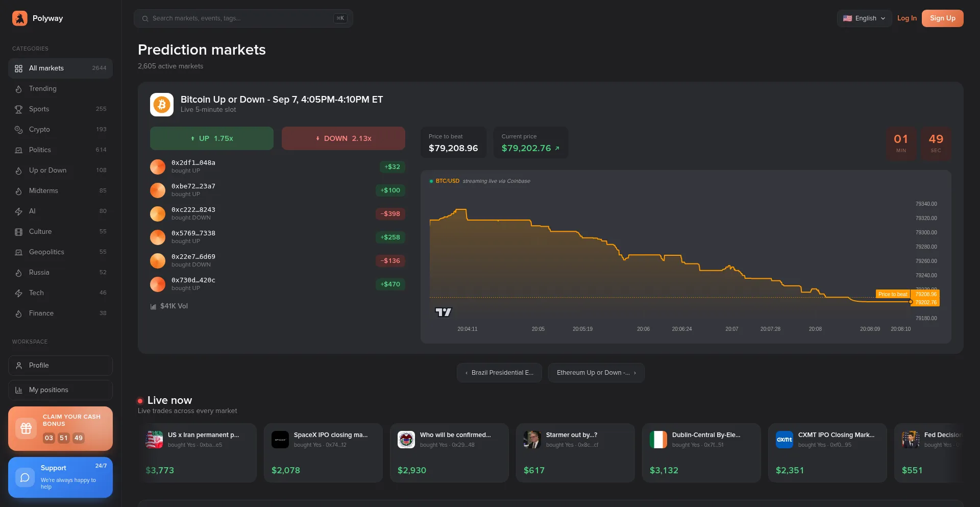Click the Politics category icon
Screen dimensions: 980x507
coord(19,150)
